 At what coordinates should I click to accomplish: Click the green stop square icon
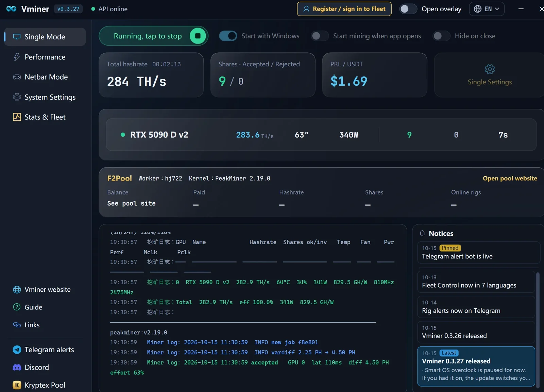point(198,36)
